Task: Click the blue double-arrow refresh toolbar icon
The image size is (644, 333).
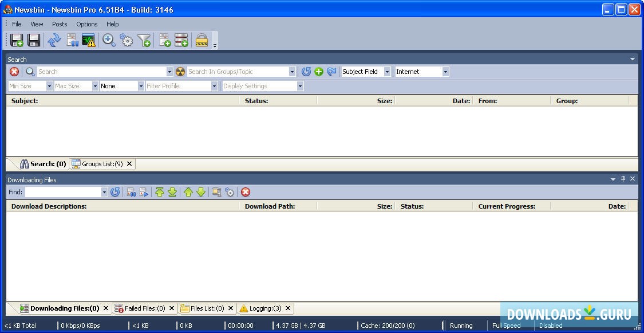Action: 54,40
